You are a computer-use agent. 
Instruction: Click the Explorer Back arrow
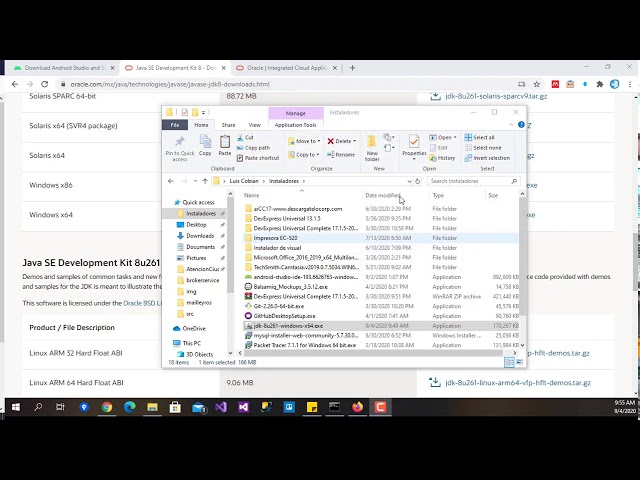pos(171,181)
